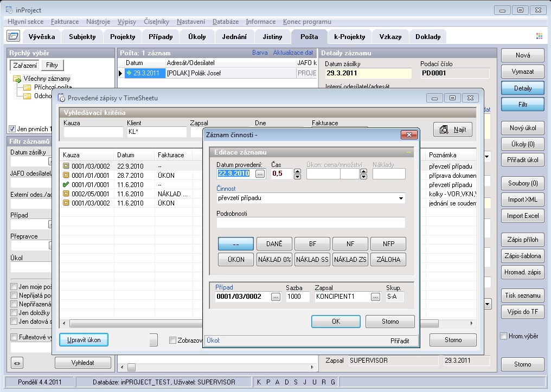
Task: Click the double-arrow collapse button near Vyhledat
Action: coord(17,363)
